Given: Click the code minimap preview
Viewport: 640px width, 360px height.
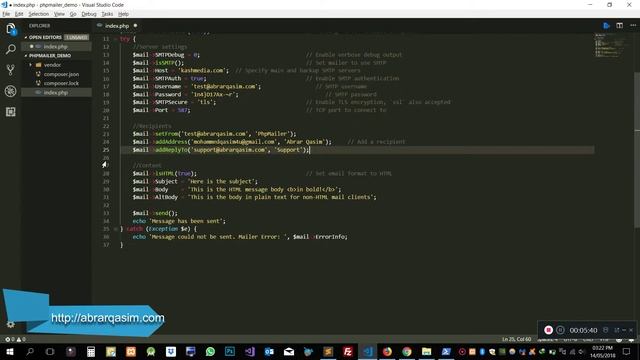Looking at the screenshot, I should tap(610, 45).
